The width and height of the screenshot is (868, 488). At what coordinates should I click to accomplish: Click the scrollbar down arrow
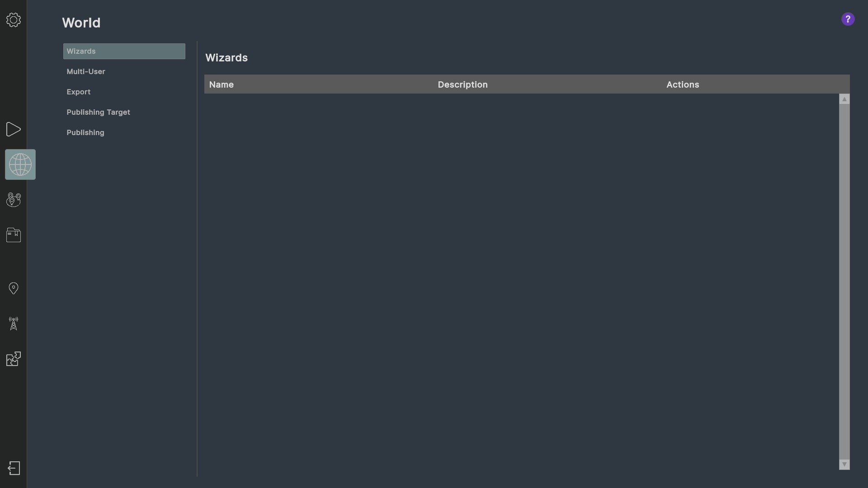[844, 465]
